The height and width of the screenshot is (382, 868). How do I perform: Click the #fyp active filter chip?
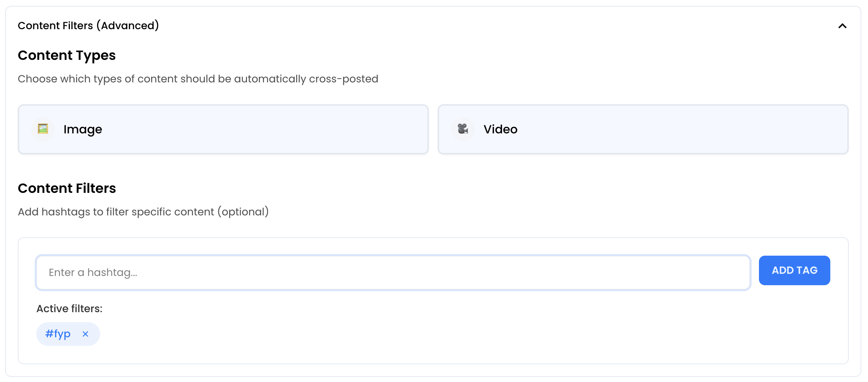pos(58,334)
